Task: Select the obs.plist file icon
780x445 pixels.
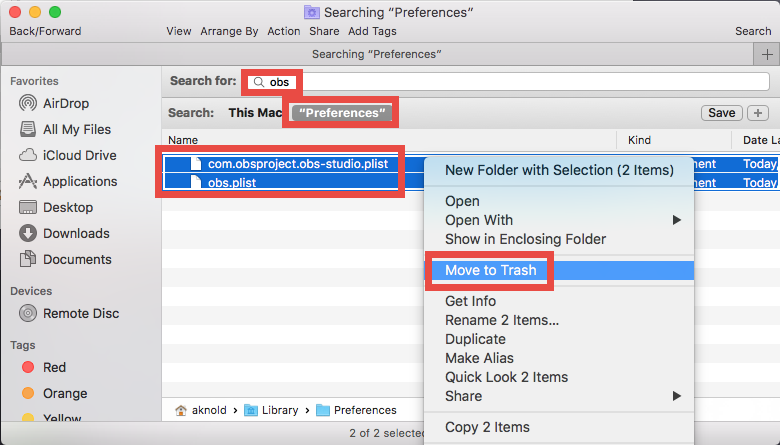Action: [x=197, y=183]
